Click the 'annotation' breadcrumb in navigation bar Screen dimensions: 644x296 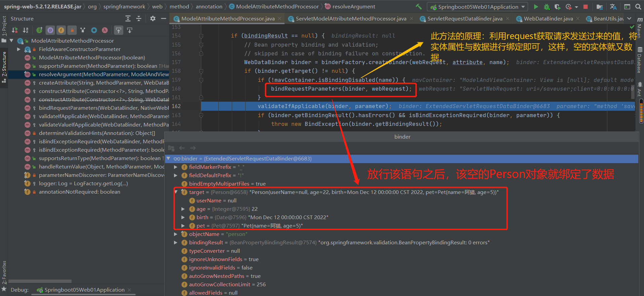pos(209,7)
